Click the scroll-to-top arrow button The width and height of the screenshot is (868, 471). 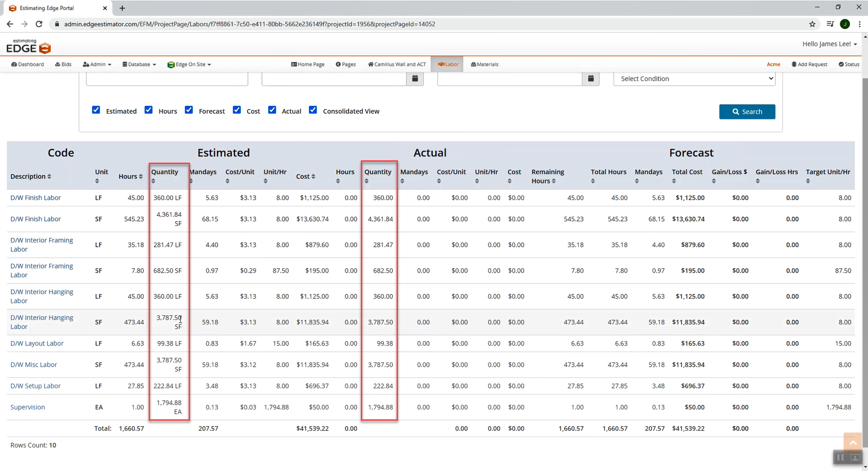(852, 442)
